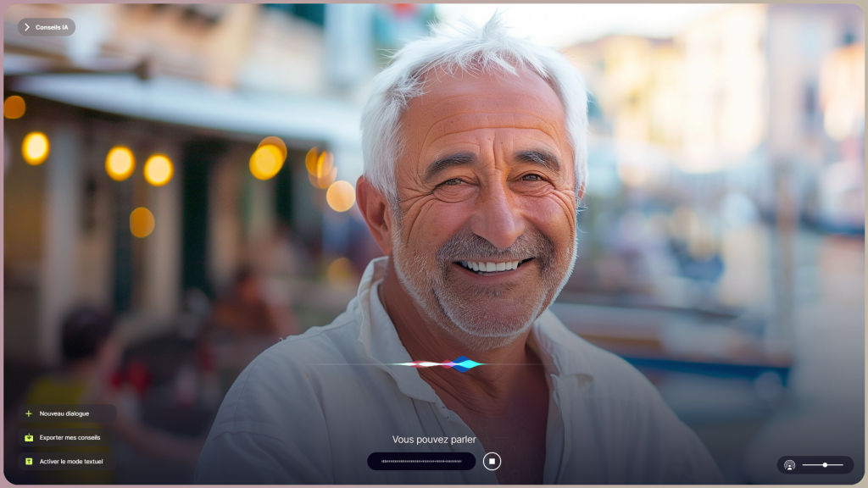Expand the Conseils IA panel

(x=47, y=27)
